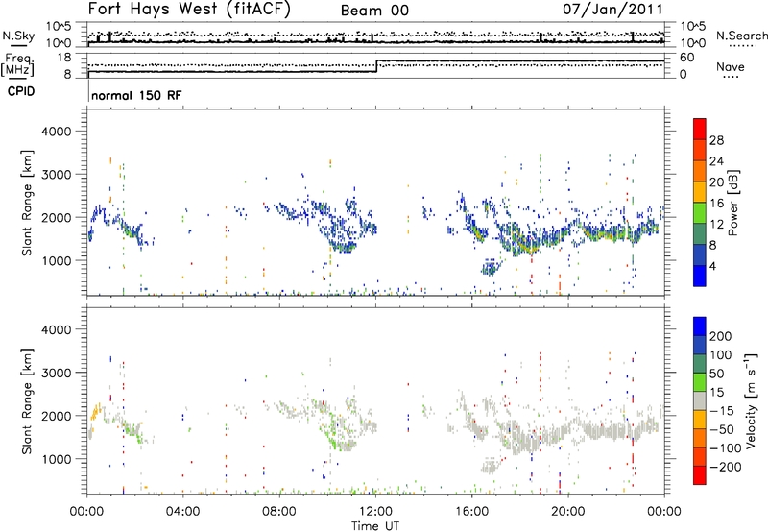Select the 'N.Sky' legend label
The height and width of the screenshot is (532, 768).
[x=18, y=36]
